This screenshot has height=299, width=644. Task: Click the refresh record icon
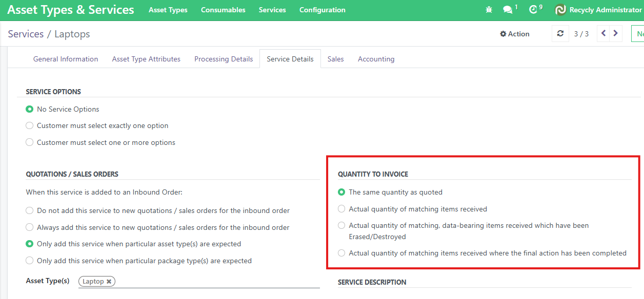point(560,34)
